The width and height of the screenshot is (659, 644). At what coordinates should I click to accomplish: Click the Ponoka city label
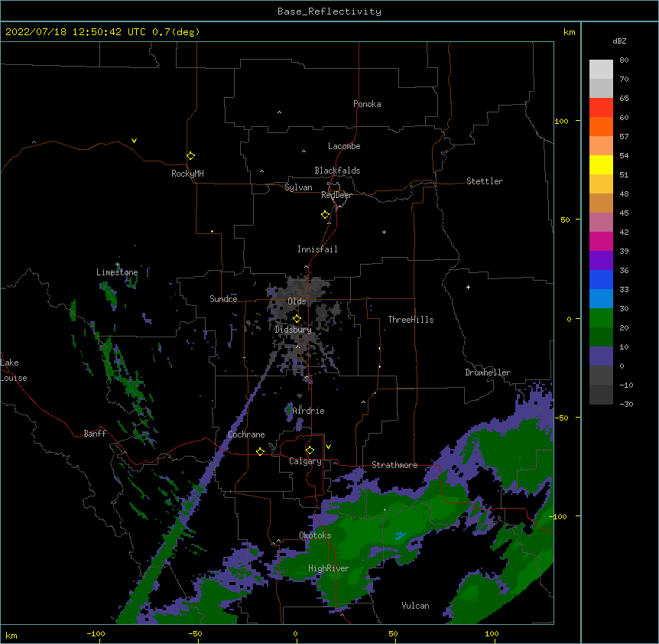[x=367, y=104]
